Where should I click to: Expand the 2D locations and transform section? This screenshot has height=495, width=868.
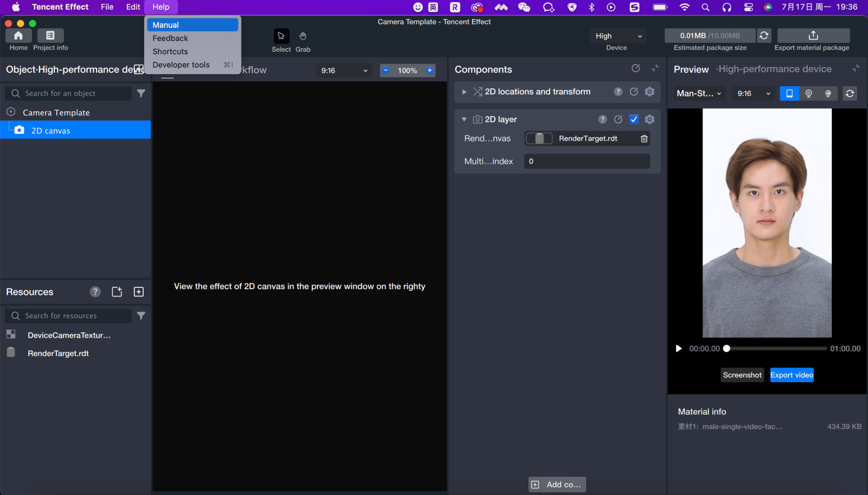click(x=464, y=92)
